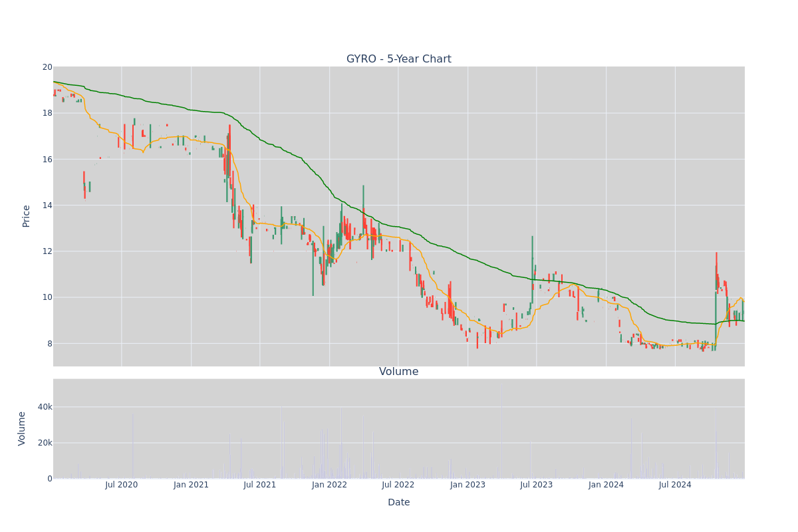Image resolution: width=798 pixels, height=532 pixels.
Task: Click the price tick label "16"
Action: coord(47,160)
